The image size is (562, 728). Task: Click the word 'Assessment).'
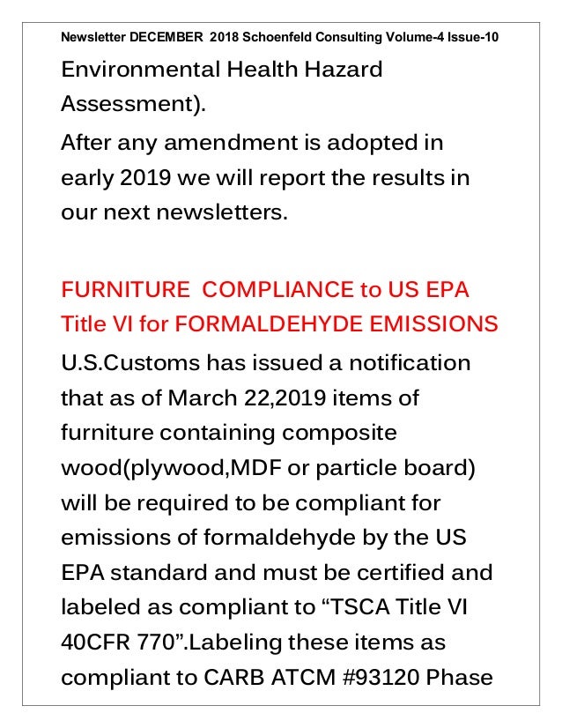(x=133, y=104)
